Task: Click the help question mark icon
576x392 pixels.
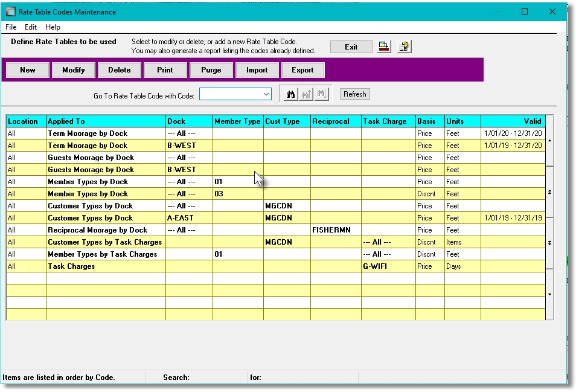Action: coord(404,46)
